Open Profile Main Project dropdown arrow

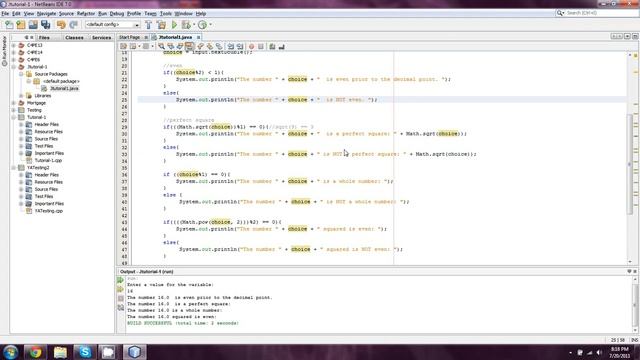211,25
